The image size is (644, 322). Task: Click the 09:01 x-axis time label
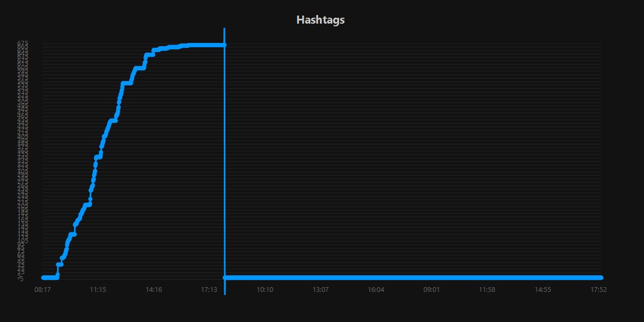431,290
